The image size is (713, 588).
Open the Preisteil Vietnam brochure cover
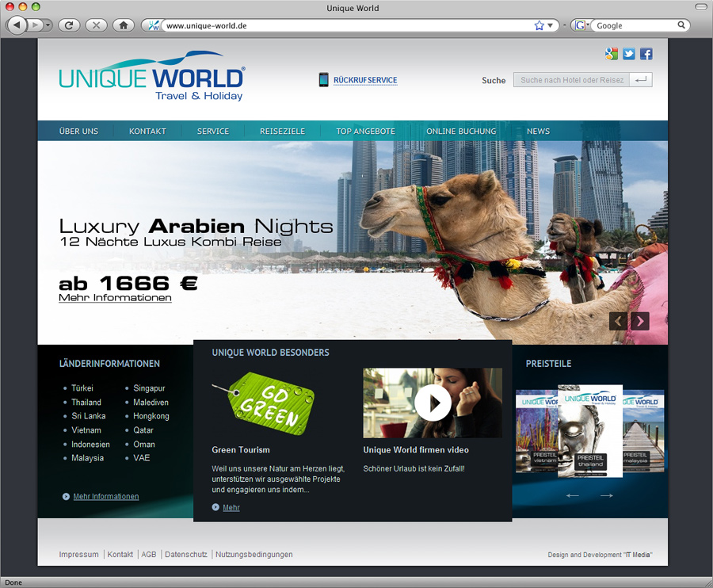(536, 430)
